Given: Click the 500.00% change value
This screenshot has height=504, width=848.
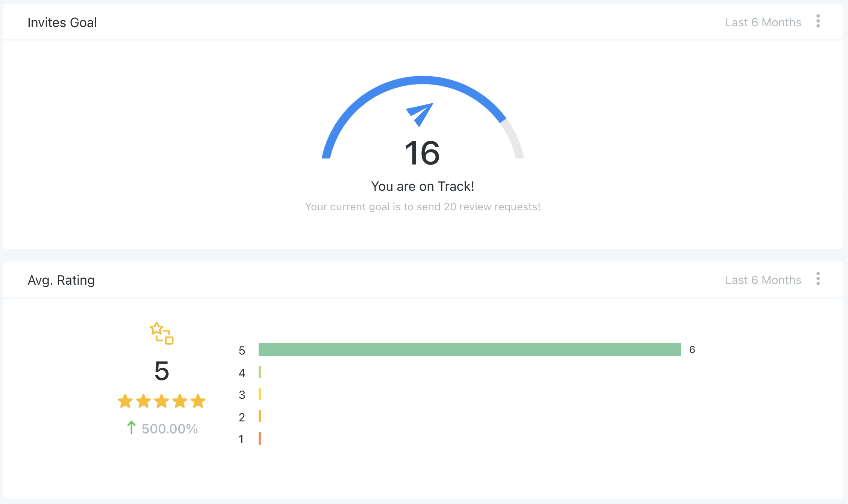Looking at the screenshot, I should [170, 429].
